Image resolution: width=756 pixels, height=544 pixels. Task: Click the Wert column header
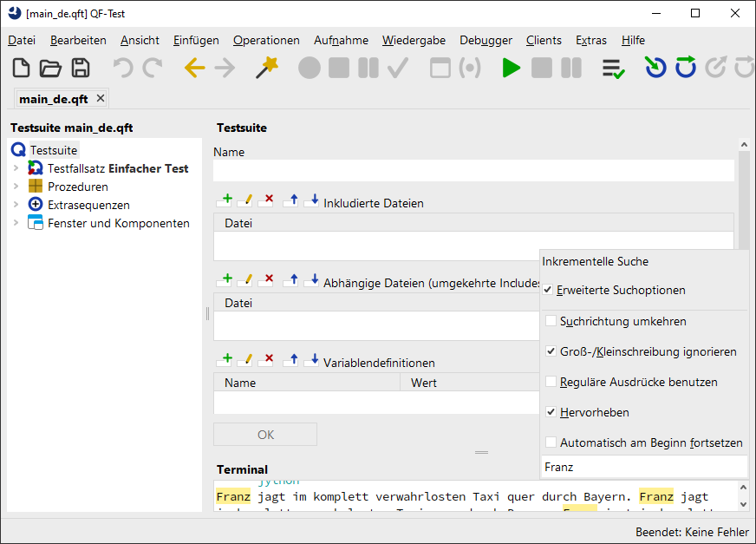click(x=470, y=383)
